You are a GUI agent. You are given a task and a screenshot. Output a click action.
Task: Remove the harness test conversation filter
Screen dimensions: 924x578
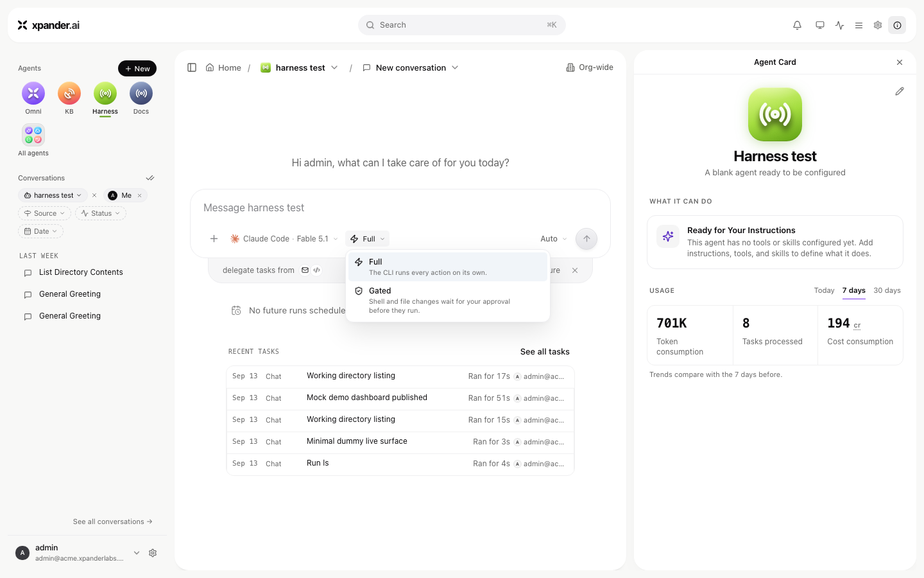94,195
